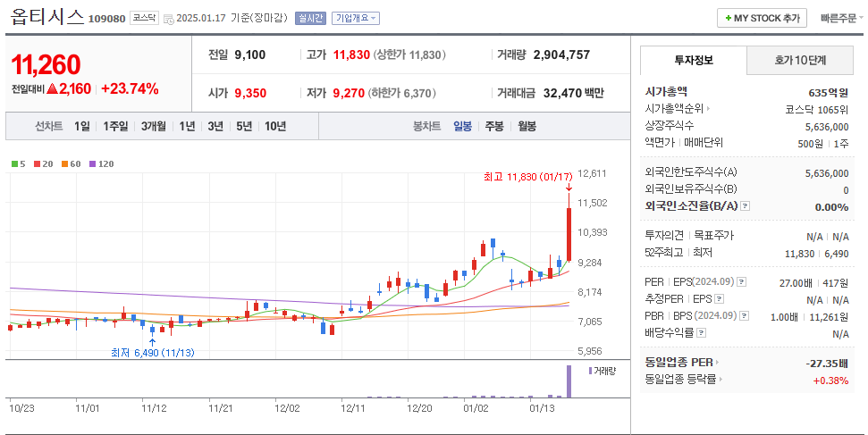
Task: Click the 12/11 date label on chart axis
Action: 352,408
